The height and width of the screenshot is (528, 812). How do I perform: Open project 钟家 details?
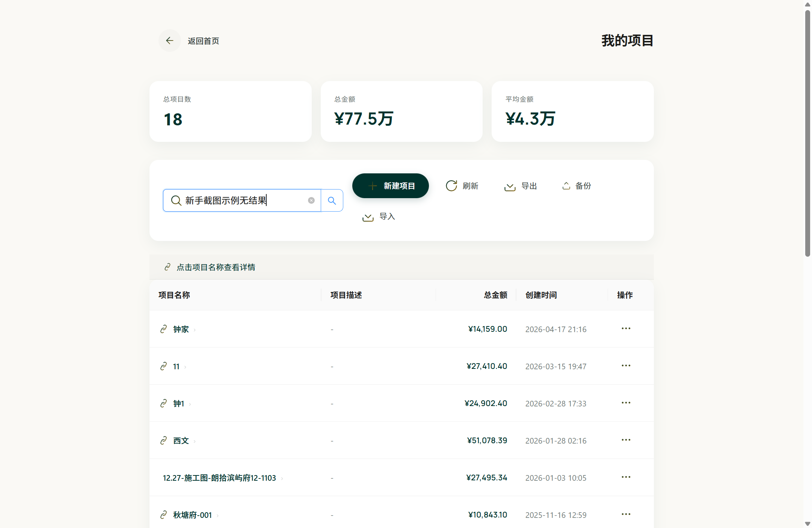tap(181, 329)
